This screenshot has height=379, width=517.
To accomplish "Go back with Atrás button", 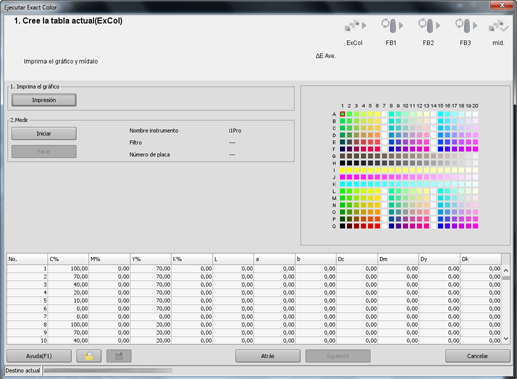I will (x=268, y=356).
